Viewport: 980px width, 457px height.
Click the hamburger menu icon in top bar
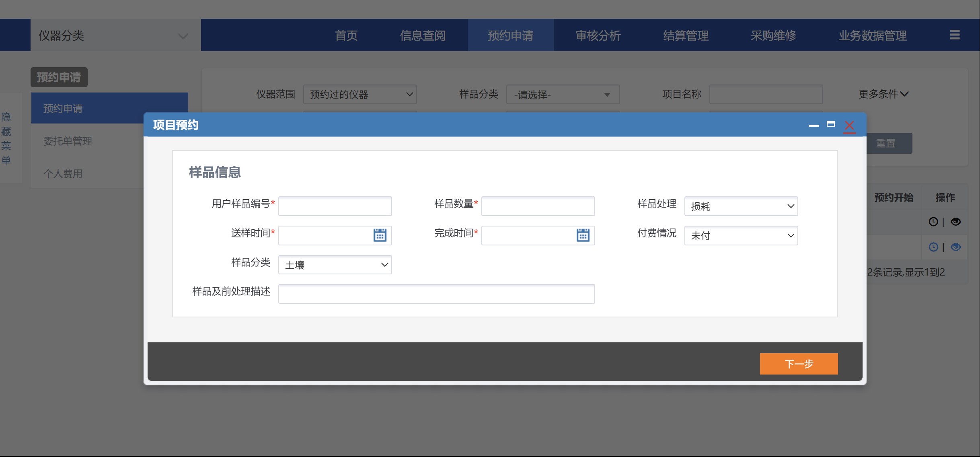coord(955,35)
